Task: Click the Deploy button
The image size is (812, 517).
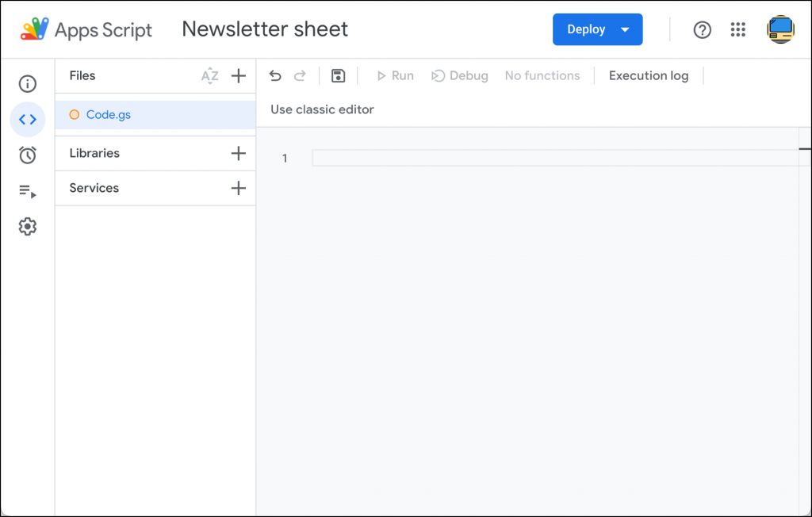Action: pos(586,29)
